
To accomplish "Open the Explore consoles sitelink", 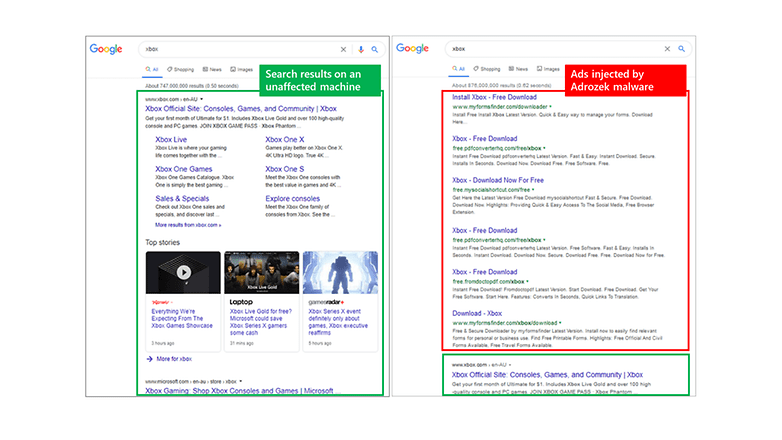I will click(x=293, y=199).
